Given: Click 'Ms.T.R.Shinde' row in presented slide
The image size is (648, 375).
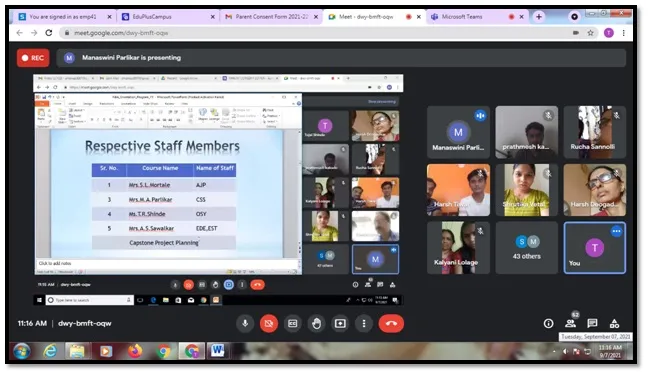Looking at the screenshot, I should (164, 214).
